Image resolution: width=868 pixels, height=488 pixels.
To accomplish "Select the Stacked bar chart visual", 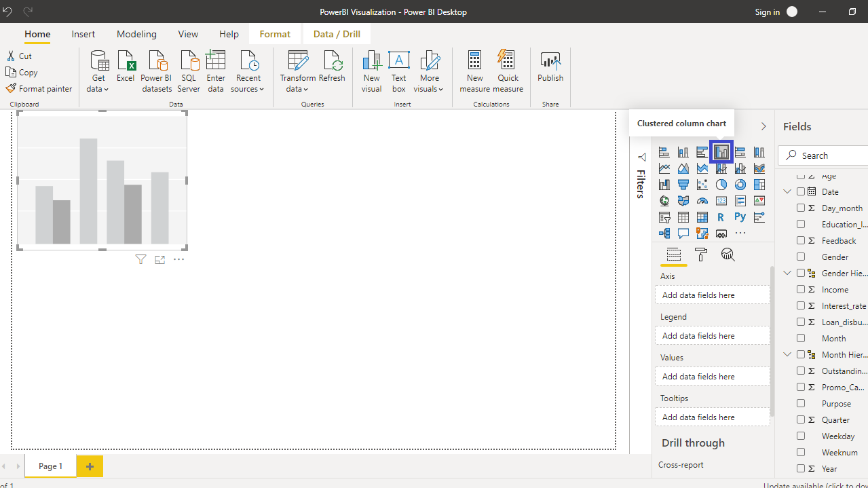I will coord(664,152).
